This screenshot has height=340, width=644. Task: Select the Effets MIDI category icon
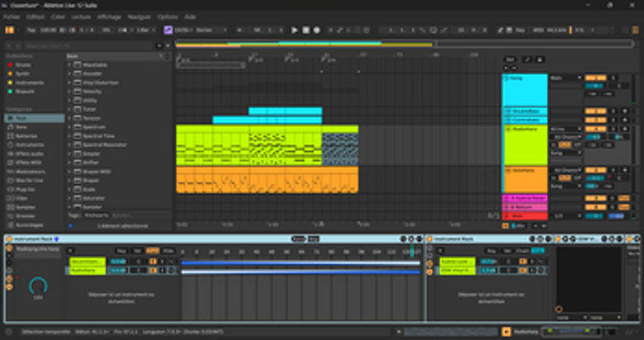(x=10, y=163)
